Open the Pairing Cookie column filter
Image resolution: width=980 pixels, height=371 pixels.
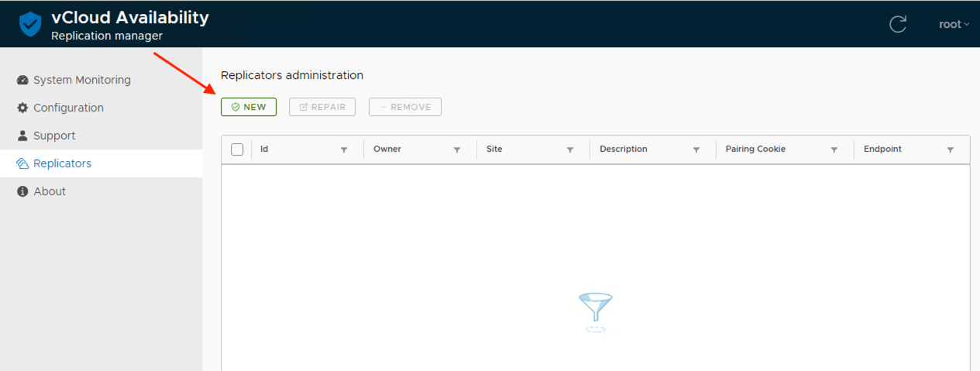coord(834,150)
